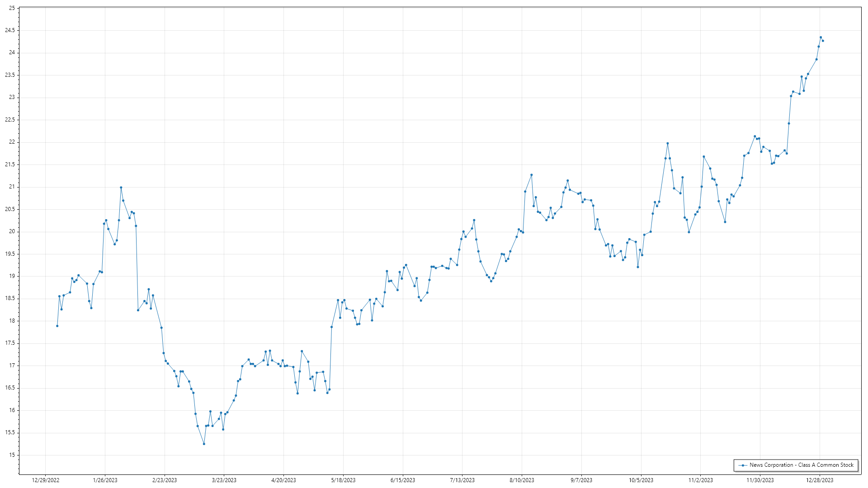Image resolution: width=868 pixels, height=488 pixels.
Task: Click the 12/28/2023 x-axis date label
Action: [x=820, y=480]
